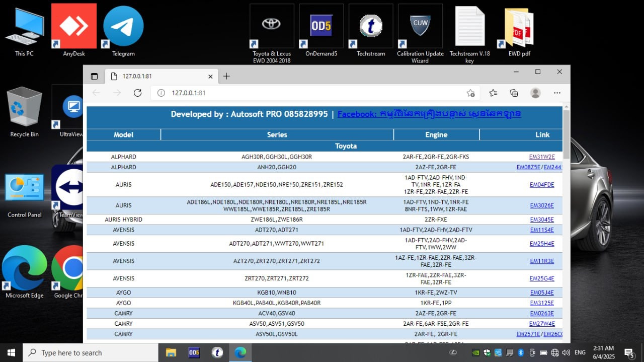Open the Windows Start menu
Screen dimensions: 644x362
coord(11,352)
